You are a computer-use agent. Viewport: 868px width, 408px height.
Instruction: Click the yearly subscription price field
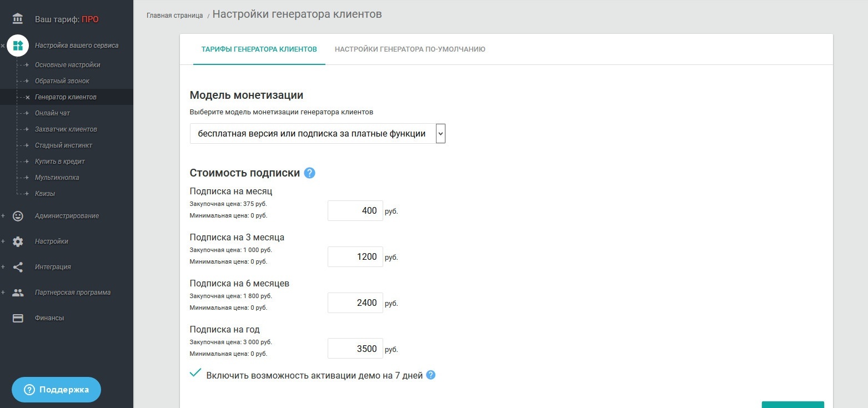(x=355, y=349)
